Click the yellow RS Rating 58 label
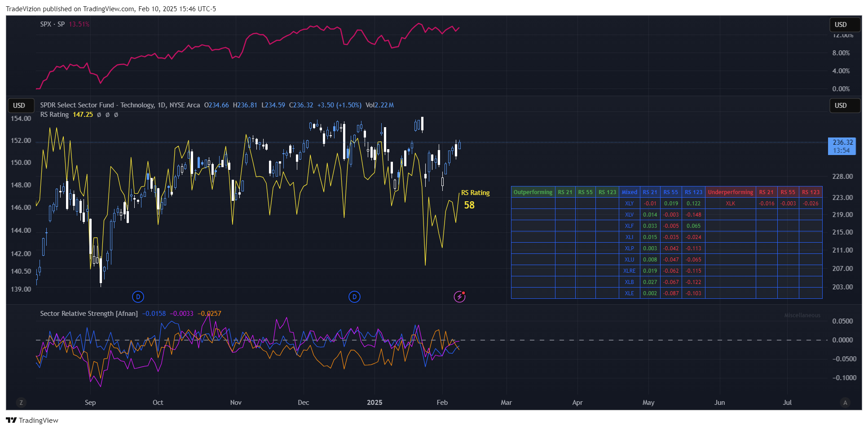 coord(469,205)
